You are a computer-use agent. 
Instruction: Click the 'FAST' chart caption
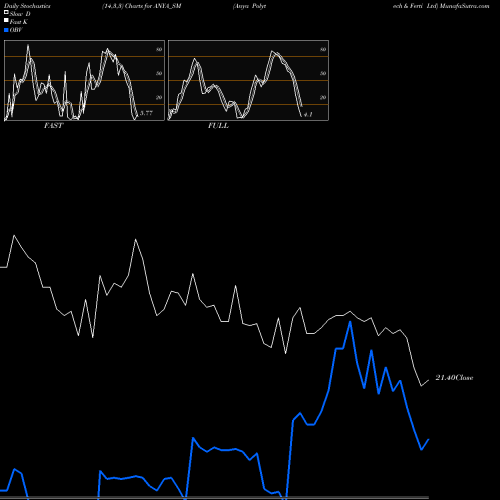tap(53, 126)
